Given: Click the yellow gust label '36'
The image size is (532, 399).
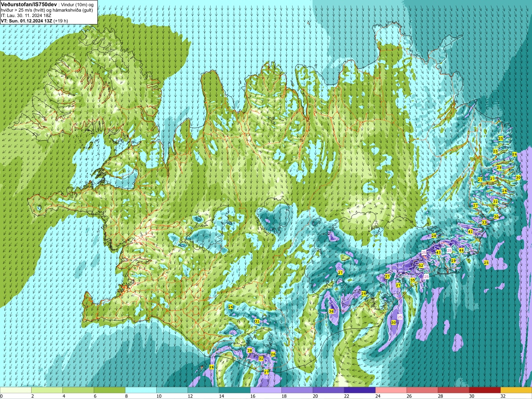Looking at the screenshot, I should coord(331,311).
